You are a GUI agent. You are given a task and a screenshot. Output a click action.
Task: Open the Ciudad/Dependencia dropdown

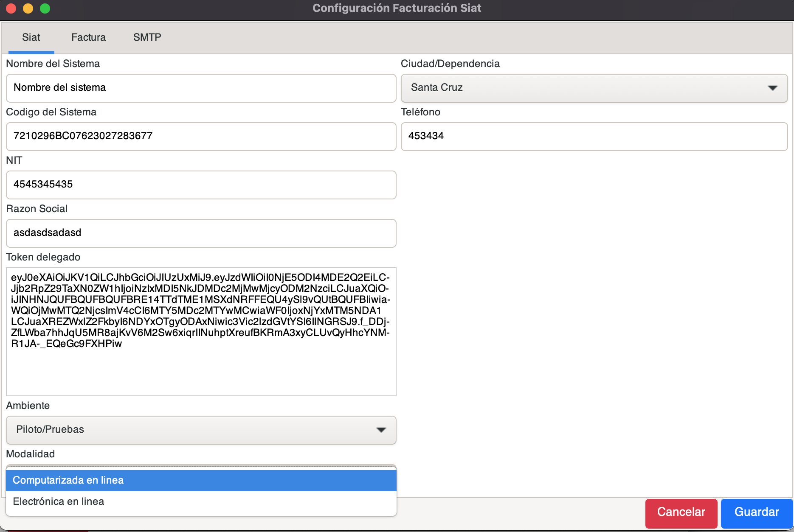click(x=594, y=88)
